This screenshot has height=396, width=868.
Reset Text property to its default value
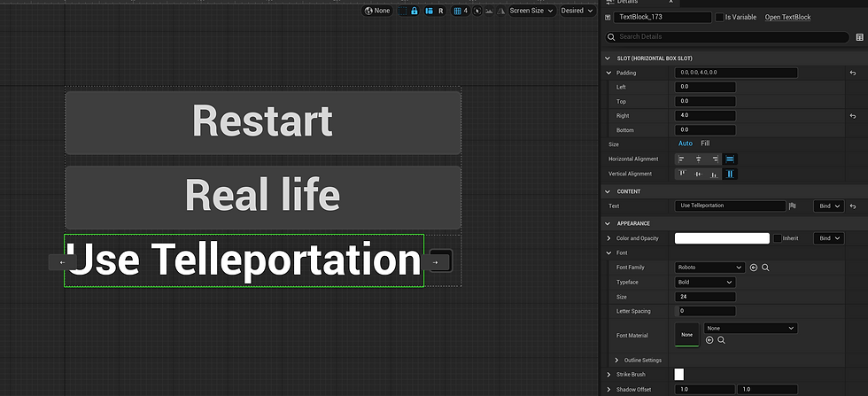853,206
